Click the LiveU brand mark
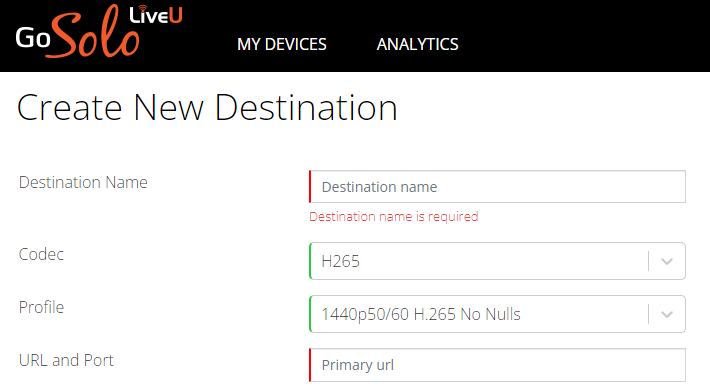 coord(156,16)
